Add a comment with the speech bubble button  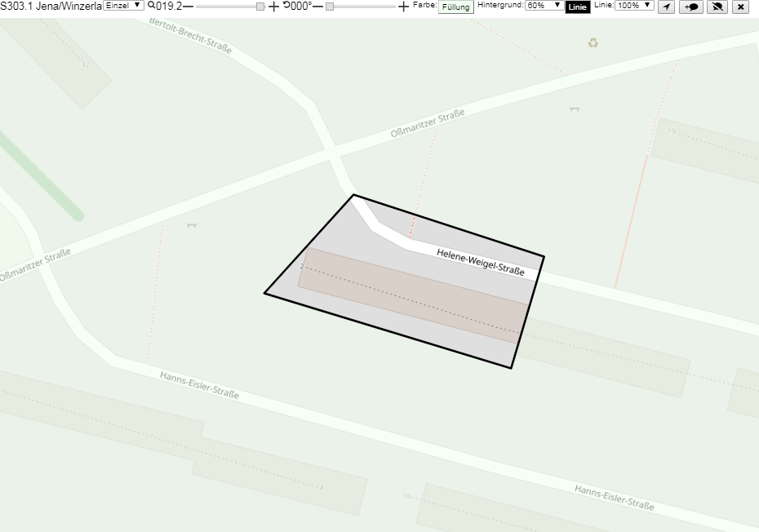(691, 7)
